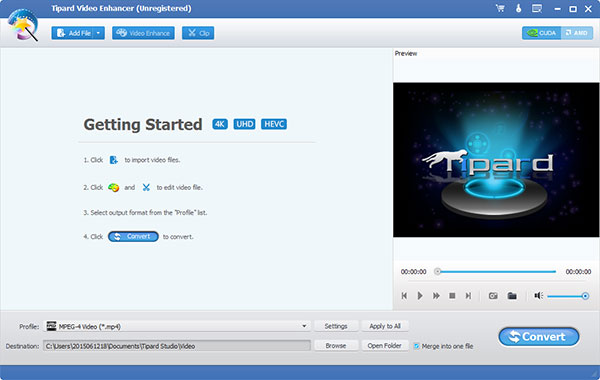Viewport: 600px width, 380px height.
Task: Click the HEVC badge
Action: click(x=274, y=124)
